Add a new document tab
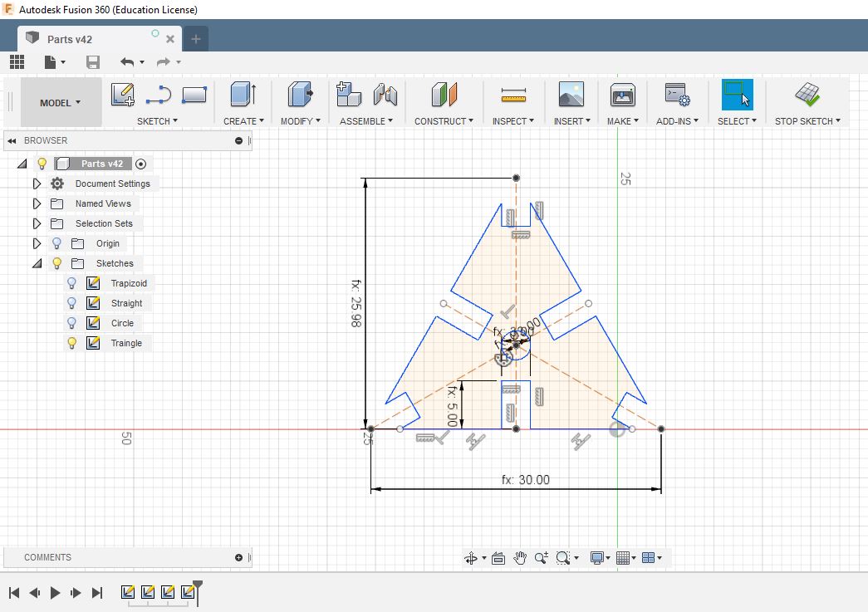Screen dimensions: 868x612 pyautogui.click(x=196, y=39)
